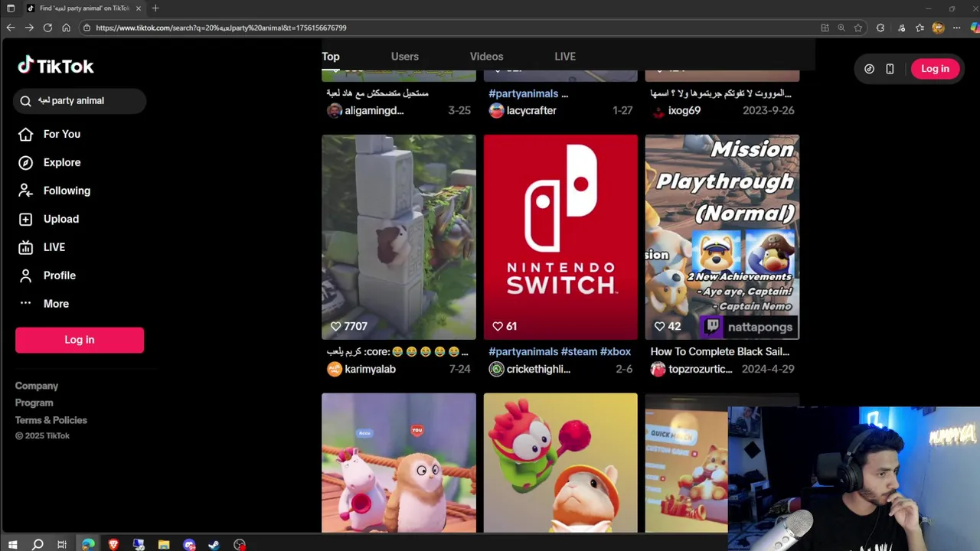Click the heart icon showing 42 likes

pos(659,326)
